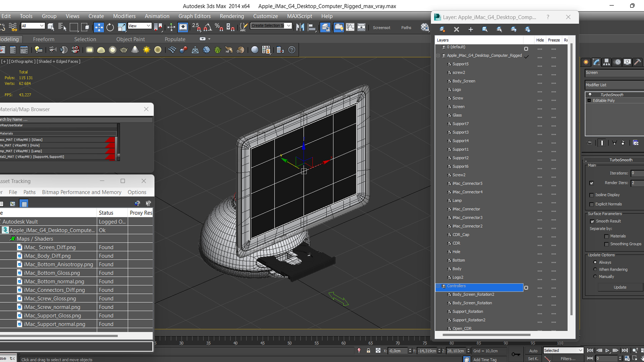The image size is (644, 362).
Task: Select the When Rendering radio button
Action: click(595, 269)
